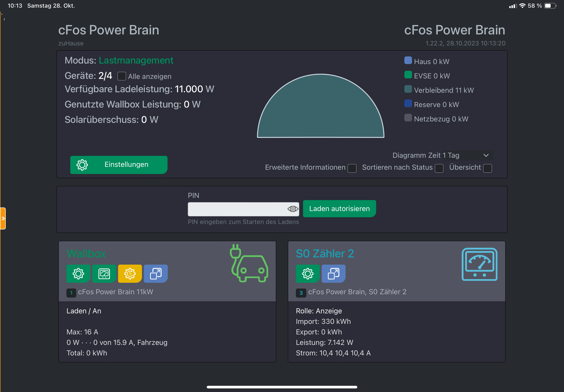Click cFos Power Brain 11kW label
The height and width of the screenshot is (392, 564).
coord(115,292)
